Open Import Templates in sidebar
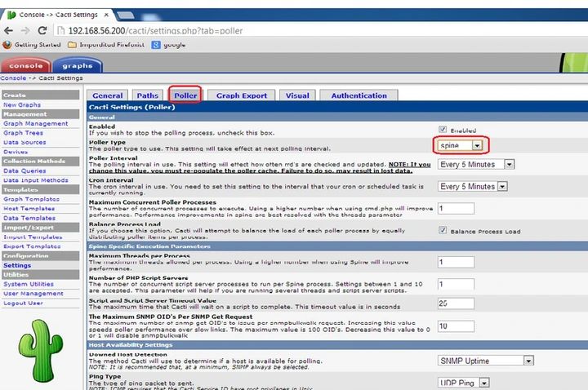 tap(33, 237)
